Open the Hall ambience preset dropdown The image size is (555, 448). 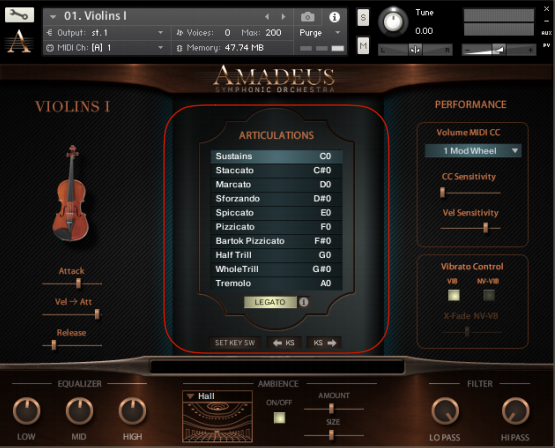217,396
